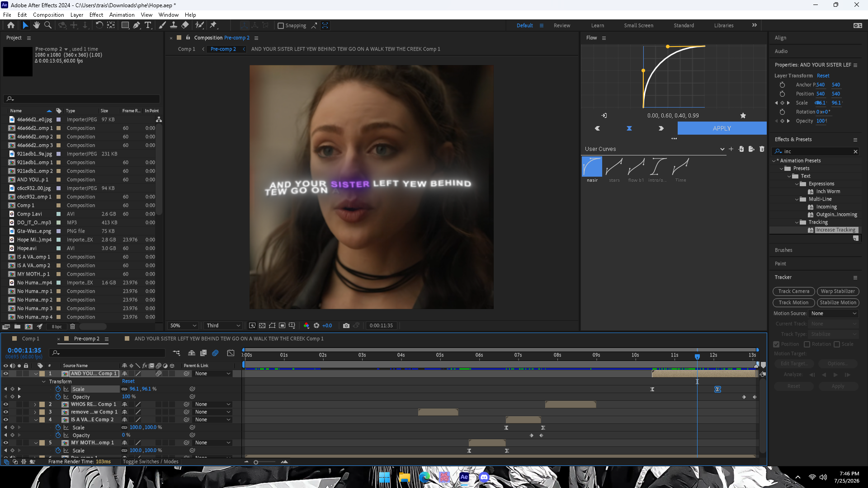
Task: Select the Clone Stamp tool
Action: 174,25
